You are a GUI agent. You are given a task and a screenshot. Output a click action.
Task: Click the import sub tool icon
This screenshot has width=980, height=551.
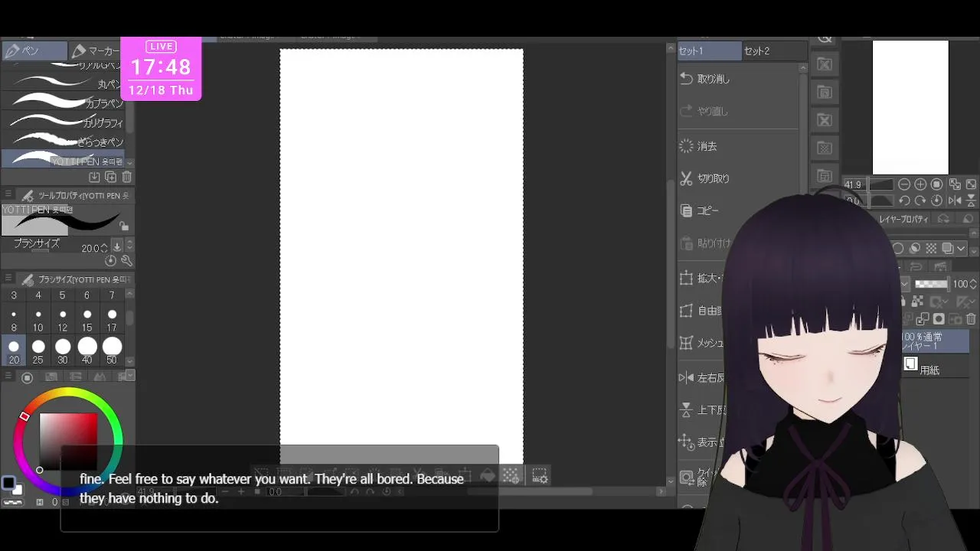[94, 178]
